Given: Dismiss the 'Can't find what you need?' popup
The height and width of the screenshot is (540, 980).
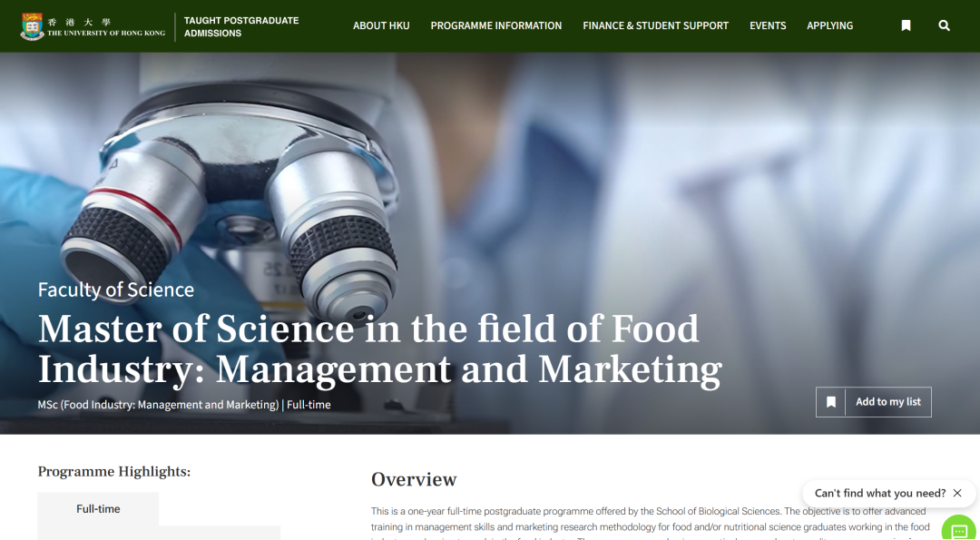Looking at the screenshot, I should pyautogui.click(x=957, y=493).
